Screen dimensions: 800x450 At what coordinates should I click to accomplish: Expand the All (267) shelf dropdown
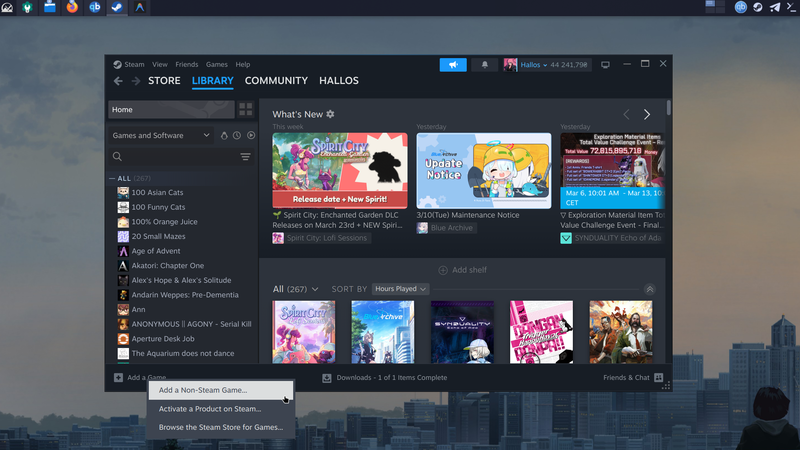(295, 289)
